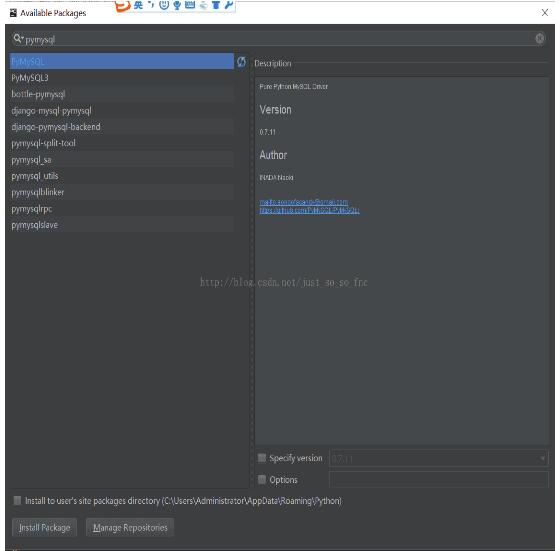The image size is (560, 551).
Task: Click the Available Packages window icon
Action: tap(13, 13)
